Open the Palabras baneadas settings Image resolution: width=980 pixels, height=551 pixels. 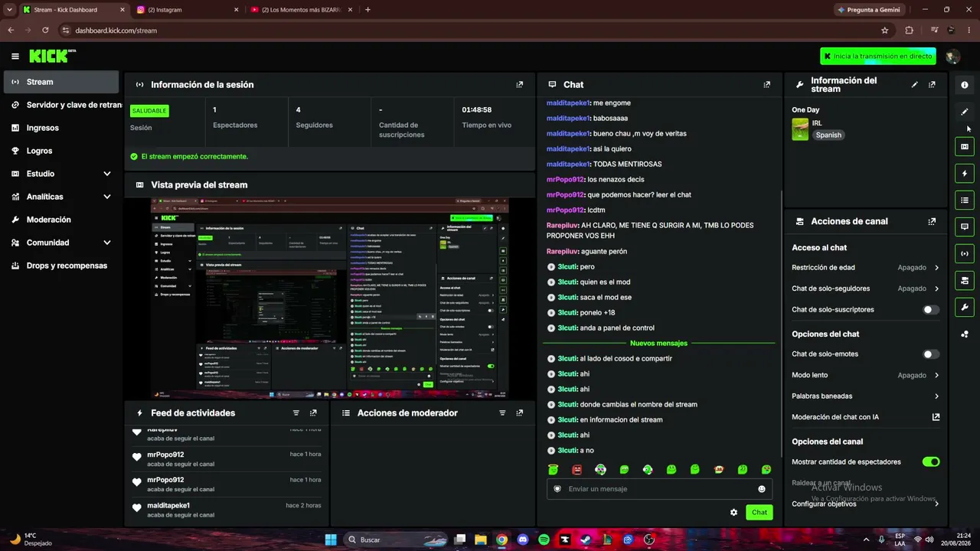click(x=865, y=396)
